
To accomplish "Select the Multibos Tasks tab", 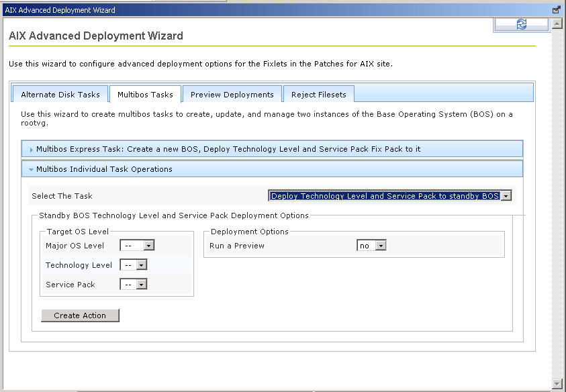I will pyautogui.click(x=145, y=95).
